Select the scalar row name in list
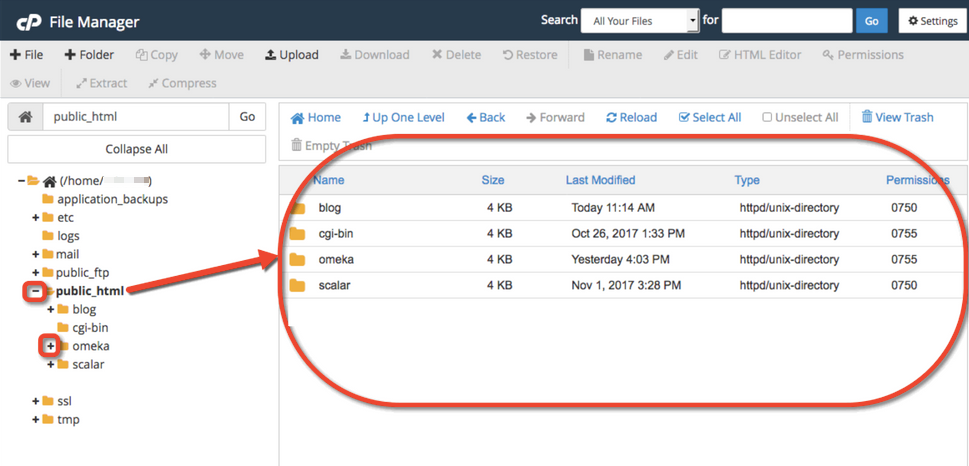969x466 pixels. [334, 286]
